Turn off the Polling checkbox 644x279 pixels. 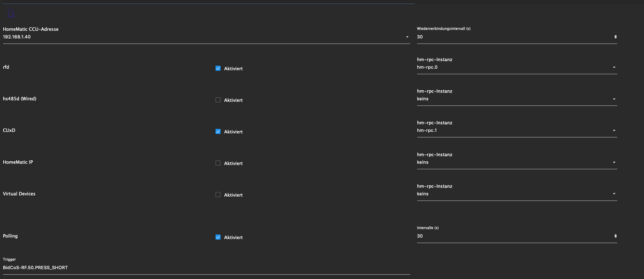218,237
